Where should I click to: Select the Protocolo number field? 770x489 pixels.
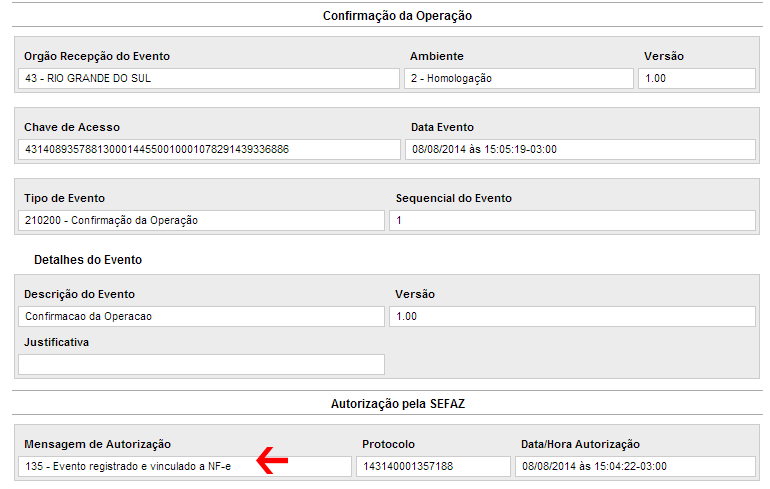[433, 466]
